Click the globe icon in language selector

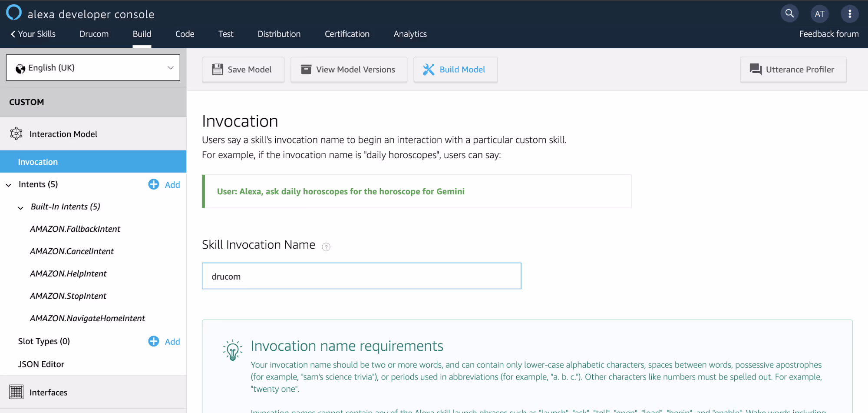pos(20,68)
